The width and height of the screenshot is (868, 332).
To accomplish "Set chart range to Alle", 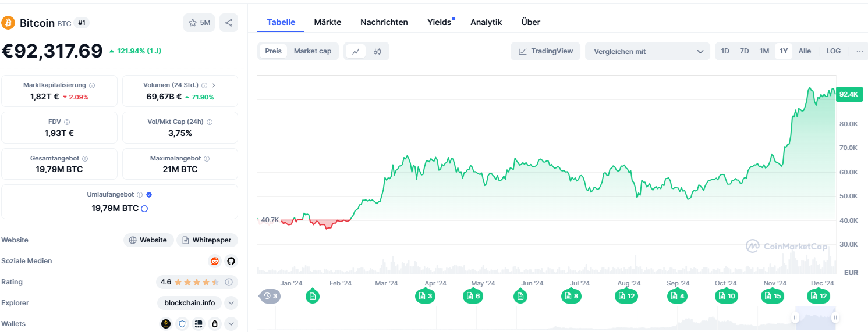I will tap(805, 51).
